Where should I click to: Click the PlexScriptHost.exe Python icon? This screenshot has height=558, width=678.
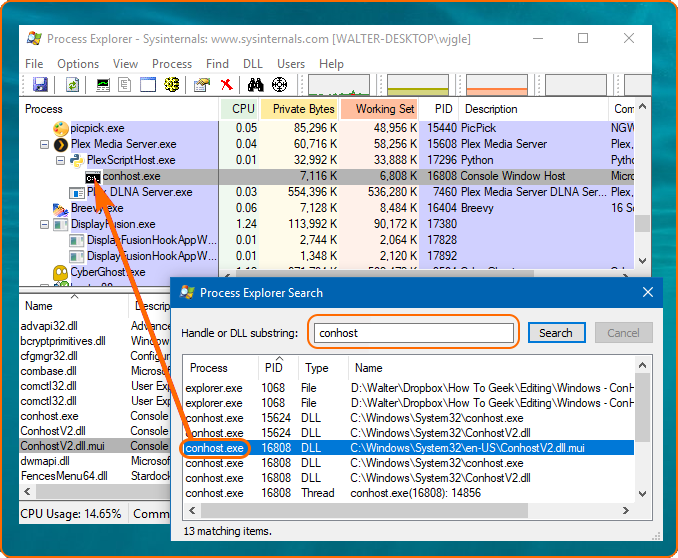(x=77, y=160)
